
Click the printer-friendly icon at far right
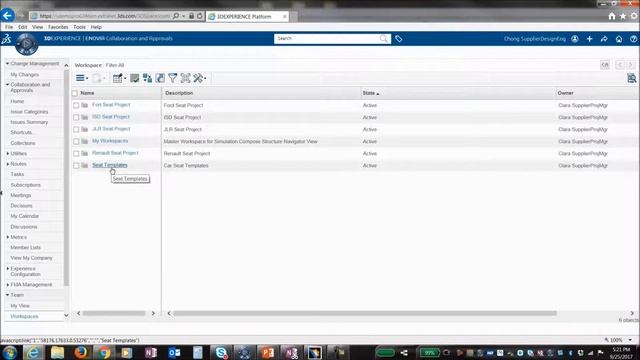(631, 78)
